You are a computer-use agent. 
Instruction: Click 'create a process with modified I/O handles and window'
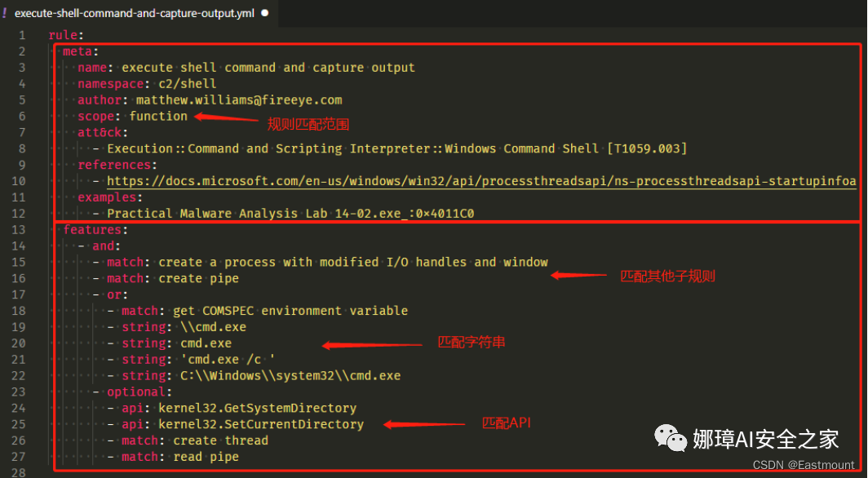click(x=353, y=262)
